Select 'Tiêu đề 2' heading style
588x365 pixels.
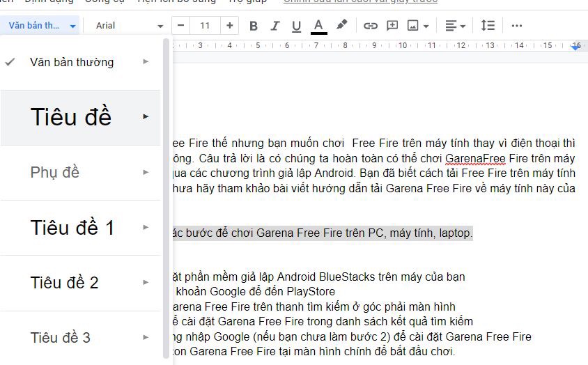coord(80,283)
